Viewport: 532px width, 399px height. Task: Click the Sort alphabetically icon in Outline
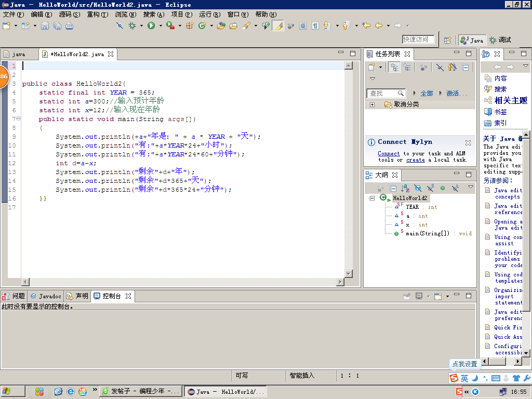[405, 188]
